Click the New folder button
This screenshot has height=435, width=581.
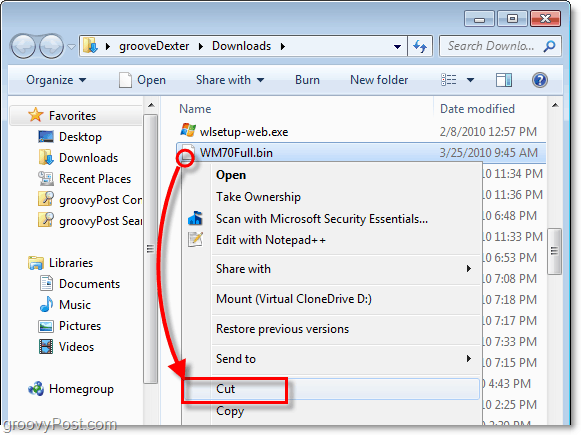click(x=379, y=80)
